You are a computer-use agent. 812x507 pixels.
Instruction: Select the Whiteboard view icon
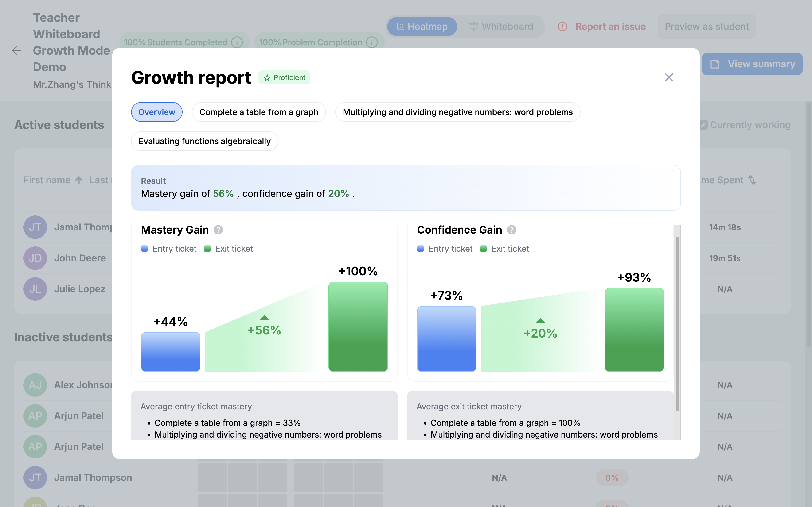point(474,27)
